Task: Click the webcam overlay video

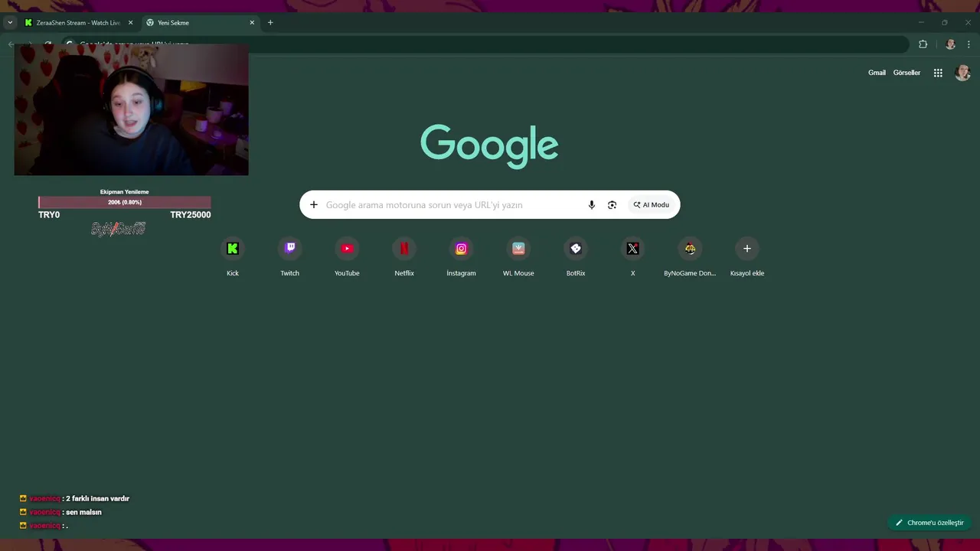Action: [132, 109]
